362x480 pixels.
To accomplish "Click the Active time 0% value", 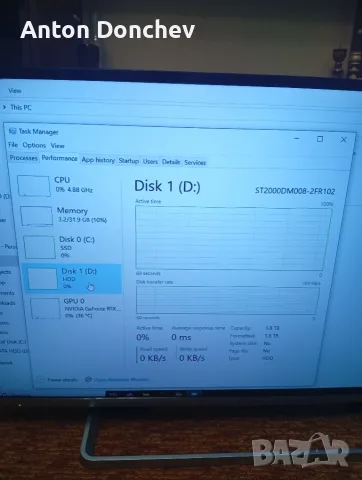I will coord(143,337).
